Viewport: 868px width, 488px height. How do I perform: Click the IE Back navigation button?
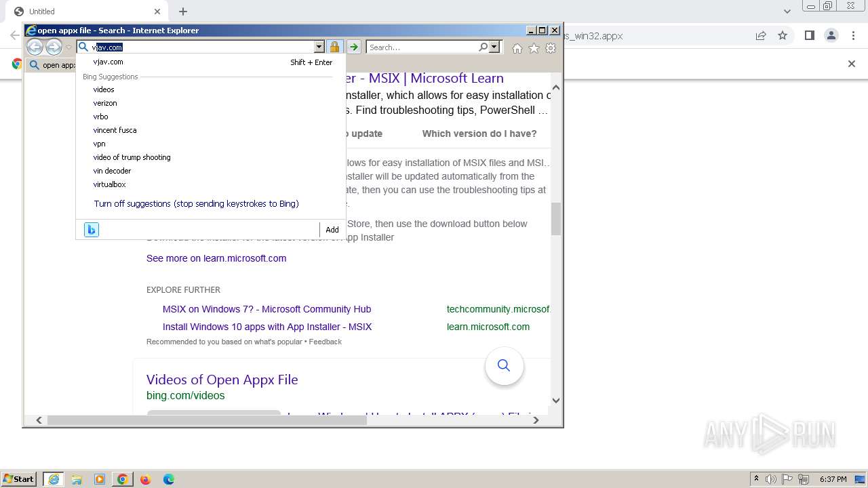[35, 47]
